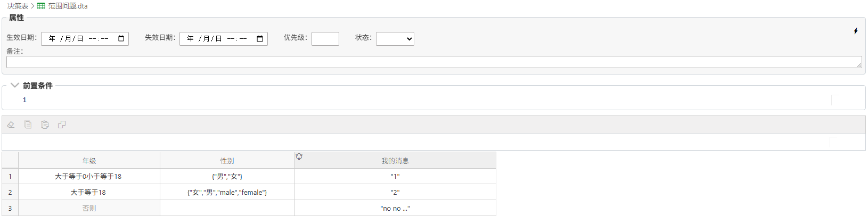868x223 pixels.
Task: Click the lightning bolt icon in 属性 panel
Action: [855, 31]
